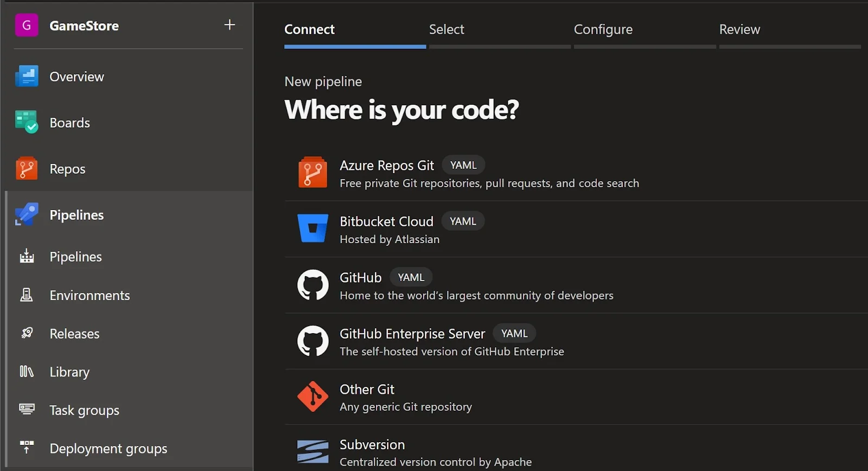868x471 pixels.
Task: Click the plus icon next to GameStore
Action: click(229, 24)
